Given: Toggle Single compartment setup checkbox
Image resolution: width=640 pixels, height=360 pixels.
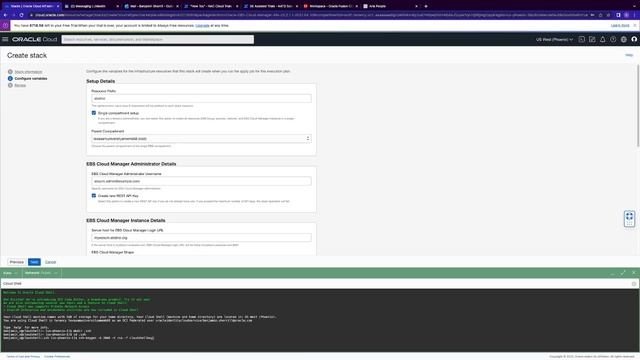Looking at the screenshot, I should 94,113.
